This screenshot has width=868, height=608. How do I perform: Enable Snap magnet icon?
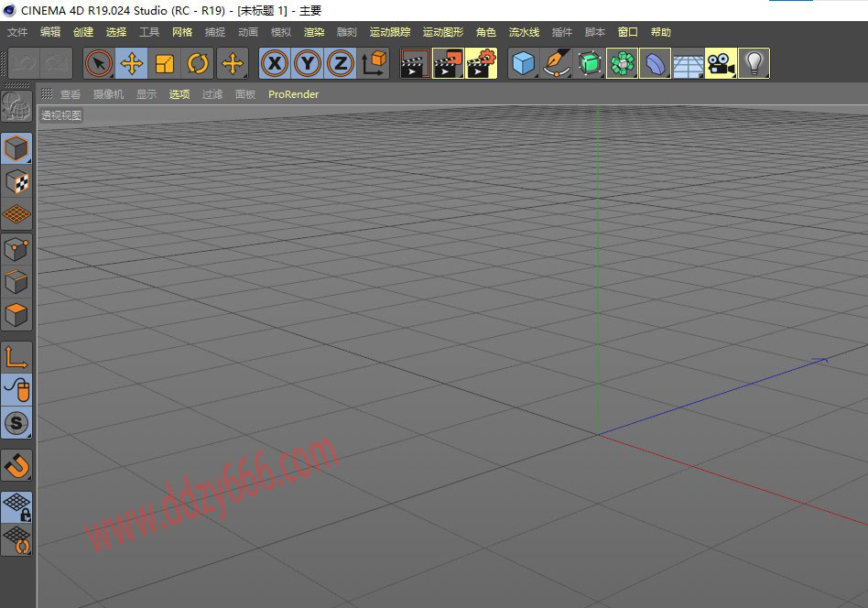[x=16, y=465]
